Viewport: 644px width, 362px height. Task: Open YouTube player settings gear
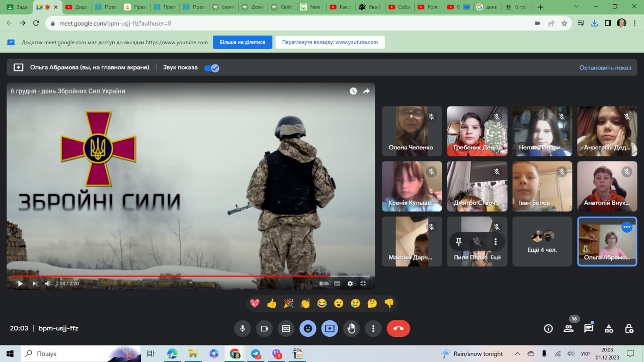click(x=350, y=284)
